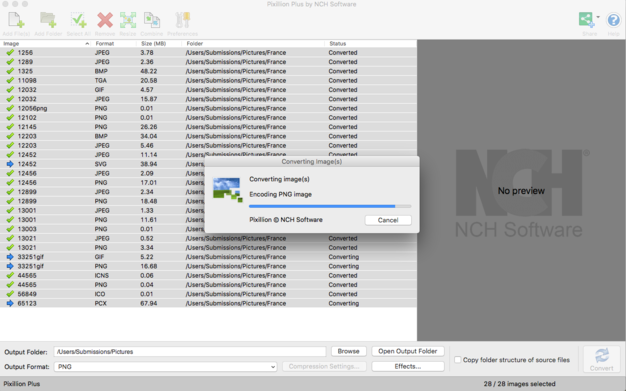Open Preferences from the toolbar
The image size is (626, 391).
tap(182, 20)
